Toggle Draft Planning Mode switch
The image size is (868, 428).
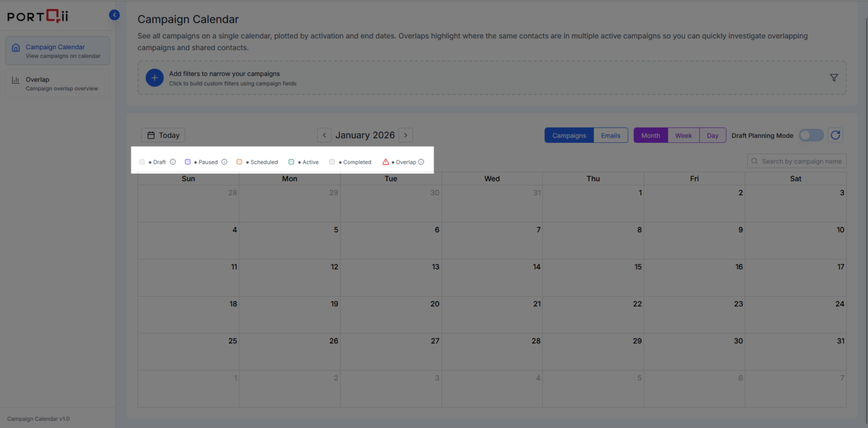point(810,136)
